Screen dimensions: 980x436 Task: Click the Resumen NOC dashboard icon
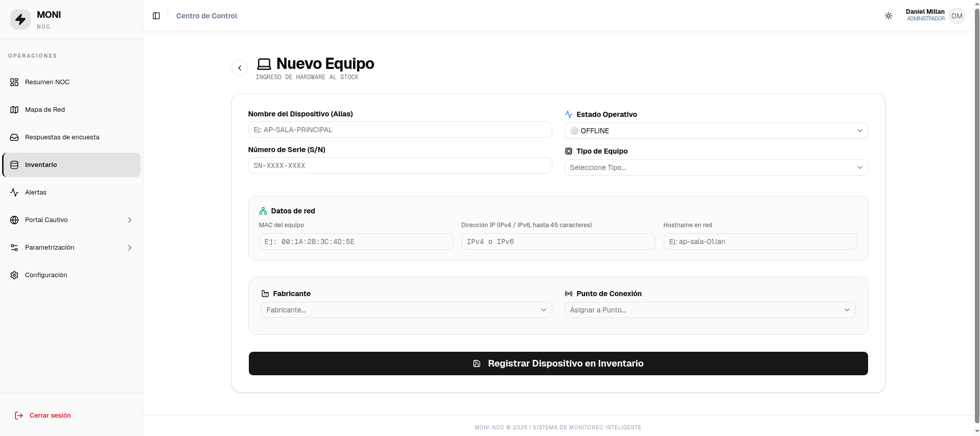14,82
